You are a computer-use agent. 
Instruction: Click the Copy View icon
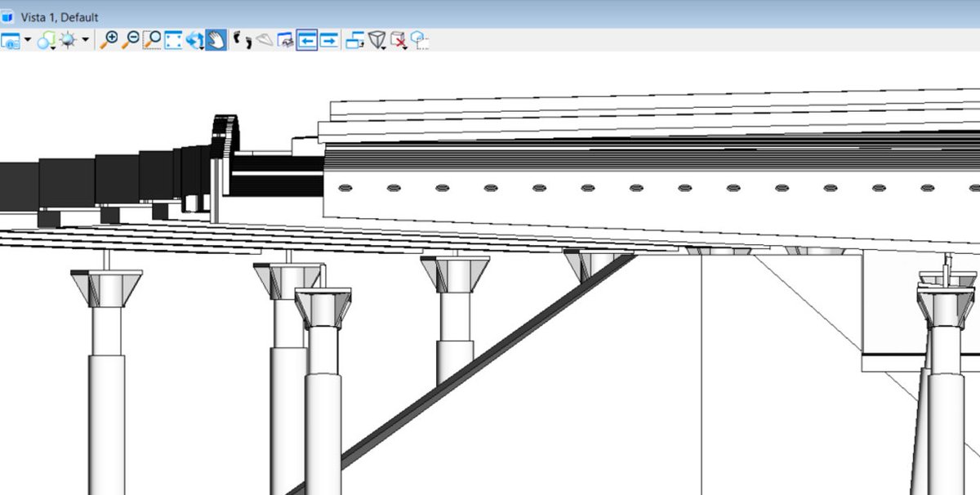pyautogui.click(x=355, y=40)
